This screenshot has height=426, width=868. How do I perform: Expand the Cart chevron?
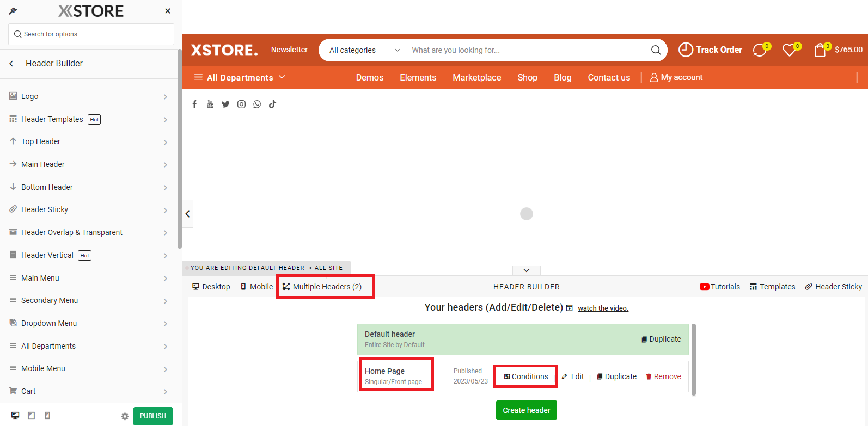pyautogui.click(x=165, y=392)
